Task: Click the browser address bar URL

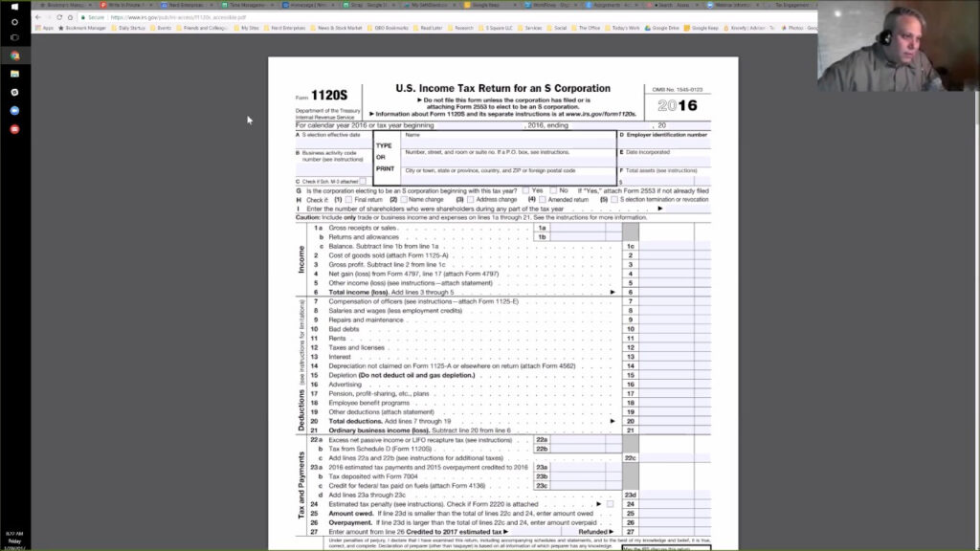Action: click(178, 17)
